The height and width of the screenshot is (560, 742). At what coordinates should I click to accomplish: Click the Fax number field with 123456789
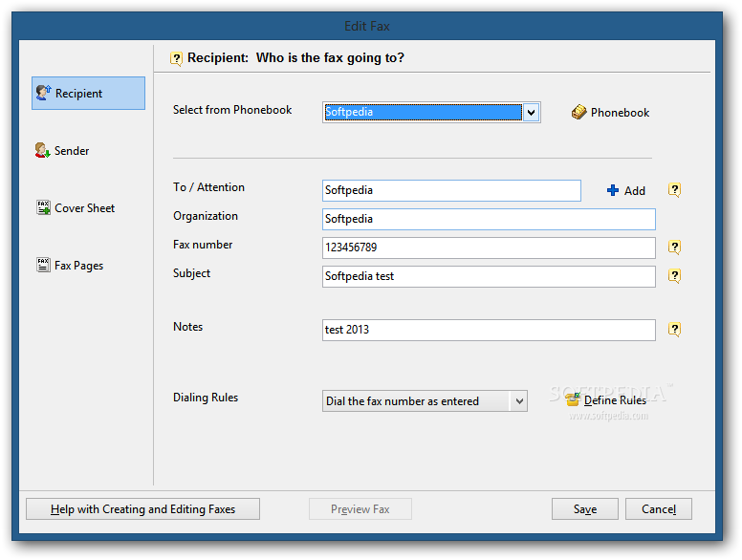[489, 248]
